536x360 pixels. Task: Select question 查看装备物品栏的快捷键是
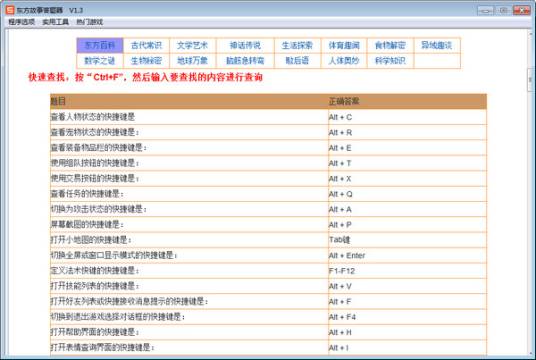189,148
